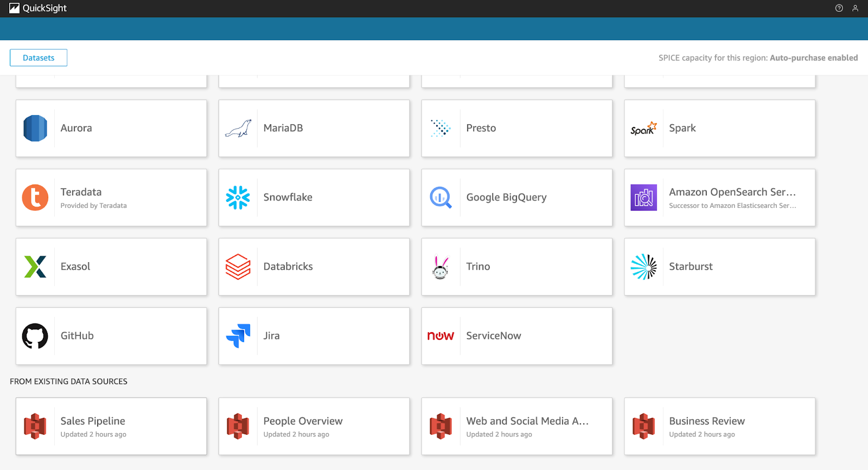
Task: Click the Snowflake logo icon
Action: pos(238,198)
